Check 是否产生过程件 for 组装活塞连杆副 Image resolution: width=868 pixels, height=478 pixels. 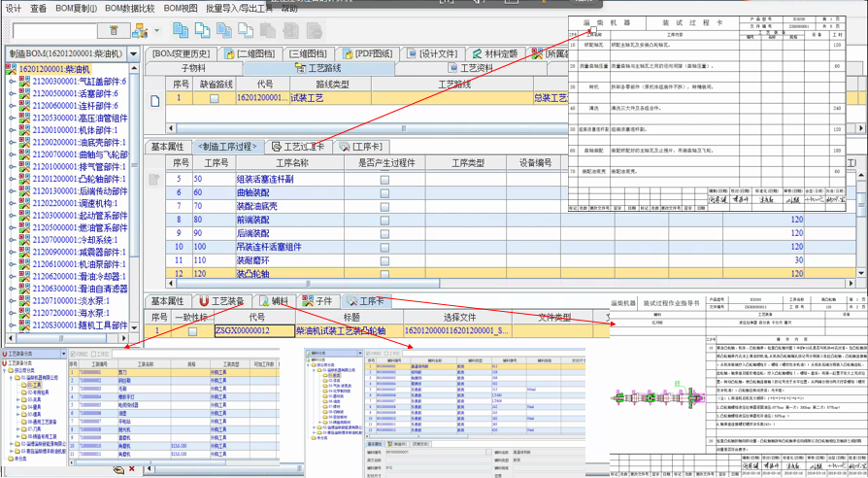pos(384,180)
